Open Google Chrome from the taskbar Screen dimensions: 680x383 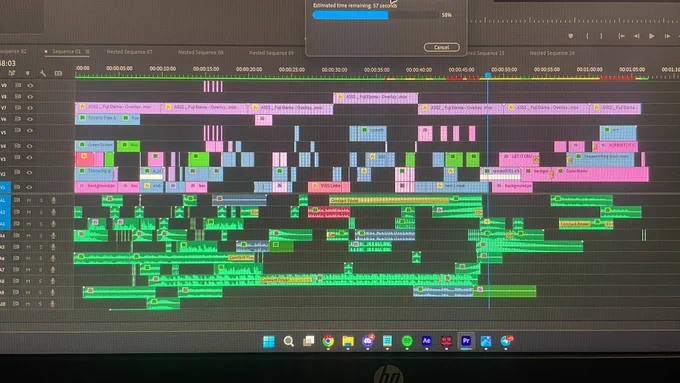[x=328, y=342]
